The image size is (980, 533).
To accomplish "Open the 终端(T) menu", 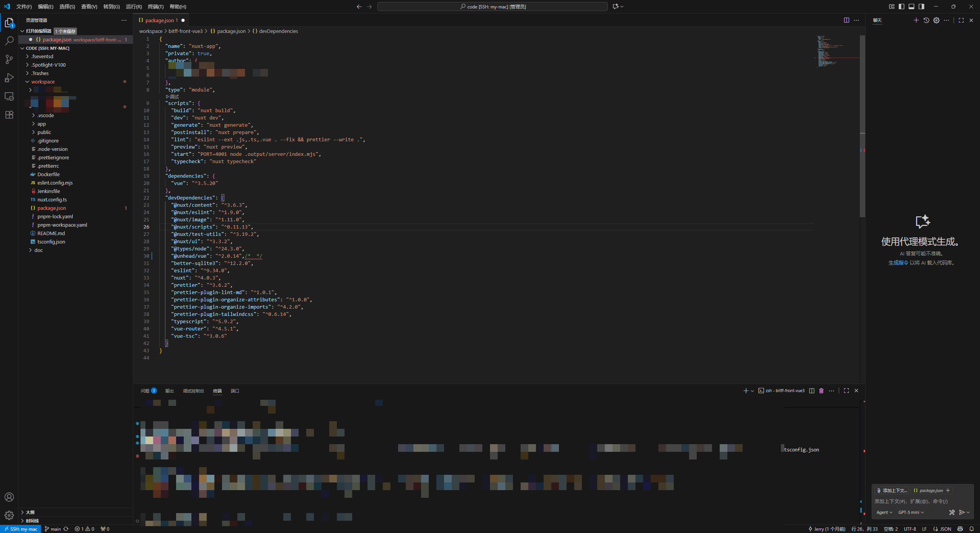I will (155, 7).
